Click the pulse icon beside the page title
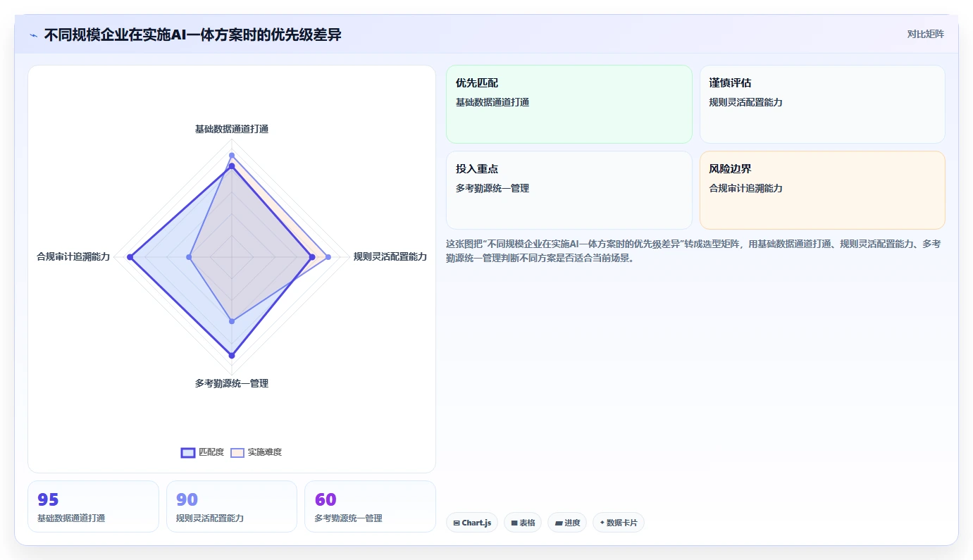973x560 pixels. pyautogui.click(x=33, y=35)
